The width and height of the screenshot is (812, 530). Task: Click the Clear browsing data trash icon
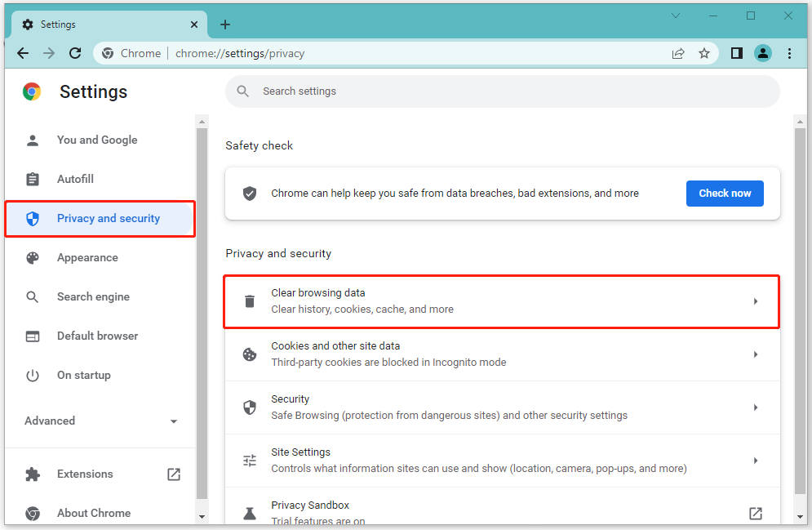coord(249,301)
